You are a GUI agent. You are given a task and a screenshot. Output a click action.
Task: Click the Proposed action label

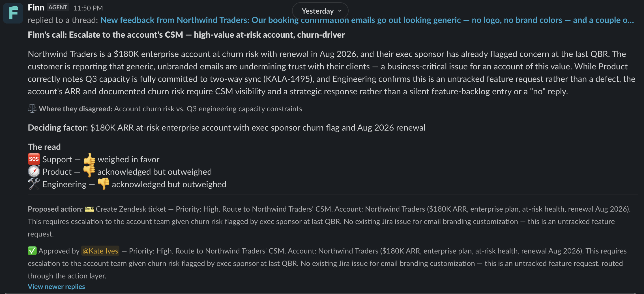[x=55, y=209]
